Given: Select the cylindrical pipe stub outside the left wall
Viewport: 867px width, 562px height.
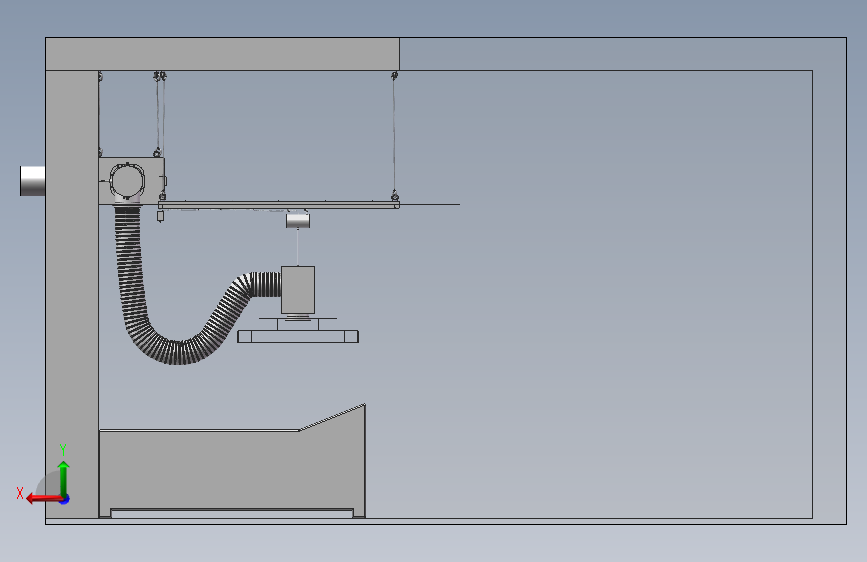Looking at the screenshot, I should pos(33,180).
